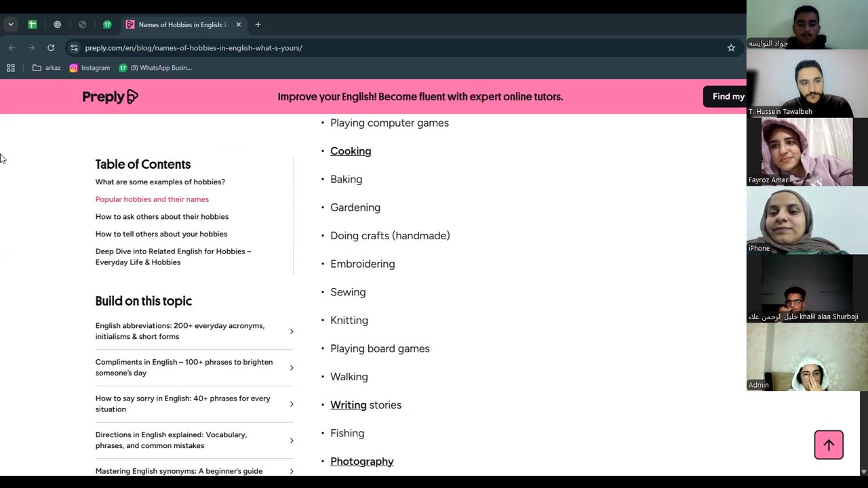
Task: Select T. Hussein Tawalbeh video tile
Action: click(807, 83)
